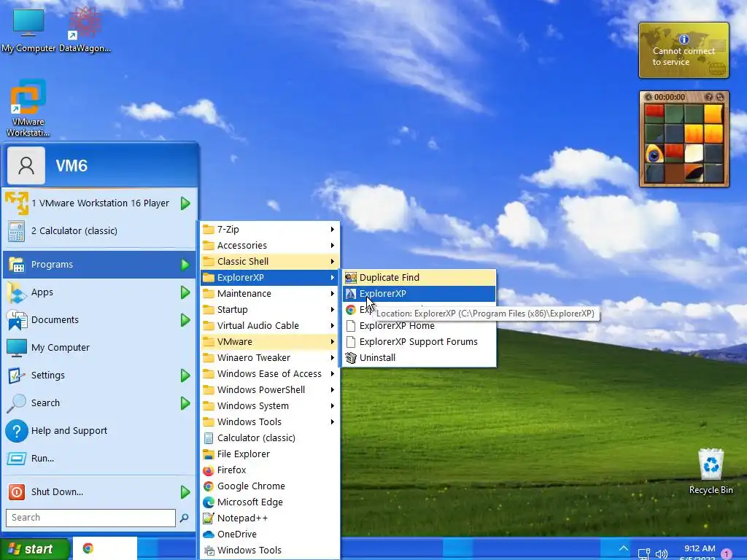Image resolution: width=747 pixels, height=560 pixels.
Task: Click the puzzle gadget timer clock icon
Action: point(648,97)
